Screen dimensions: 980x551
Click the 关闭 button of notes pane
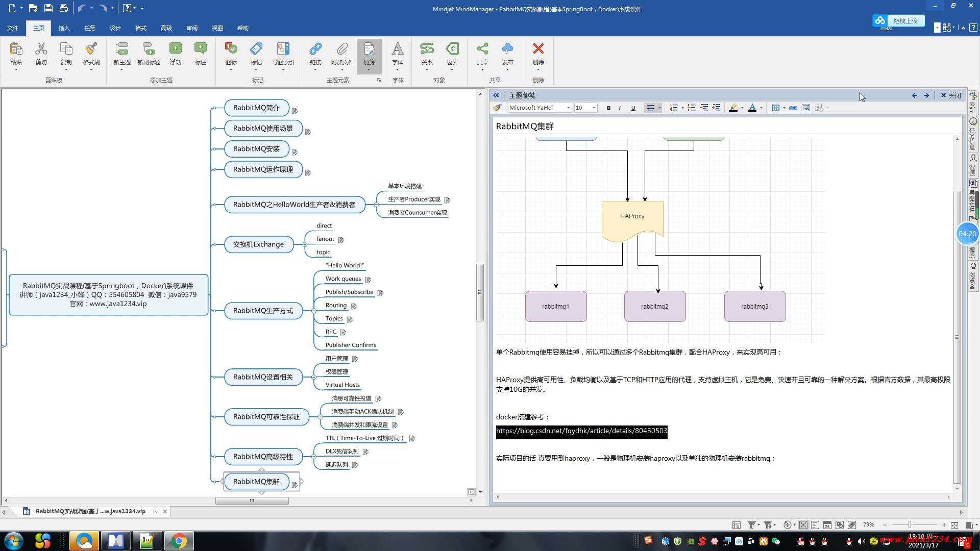coord(951,95)
